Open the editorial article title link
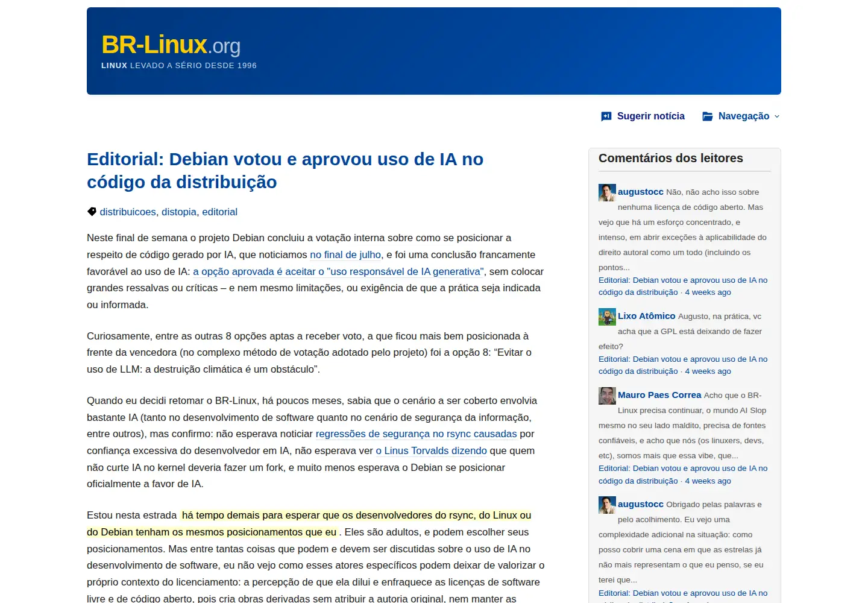 [285, 170]
